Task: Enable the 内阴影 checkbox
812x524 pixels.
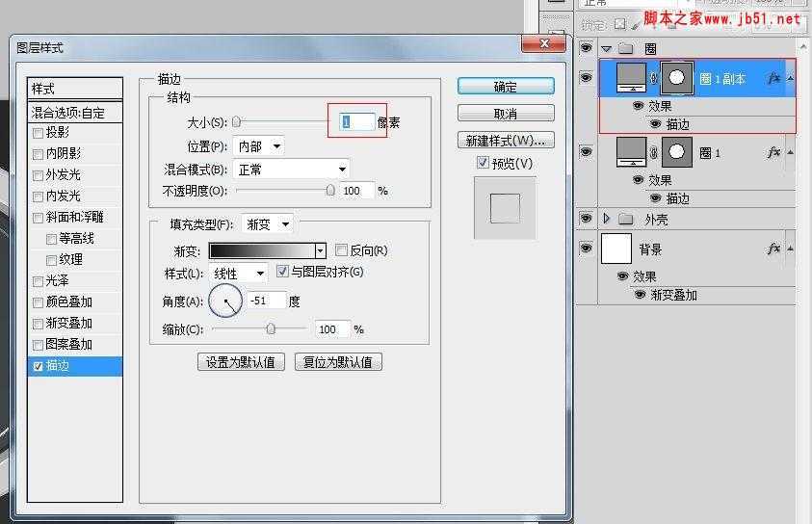Action: (38, 154)
